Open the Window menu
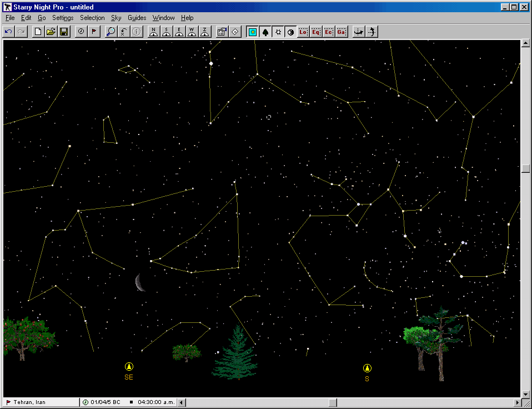Viewport: 532px width, 409px height. pyautogui.click(x=163, y=18)
